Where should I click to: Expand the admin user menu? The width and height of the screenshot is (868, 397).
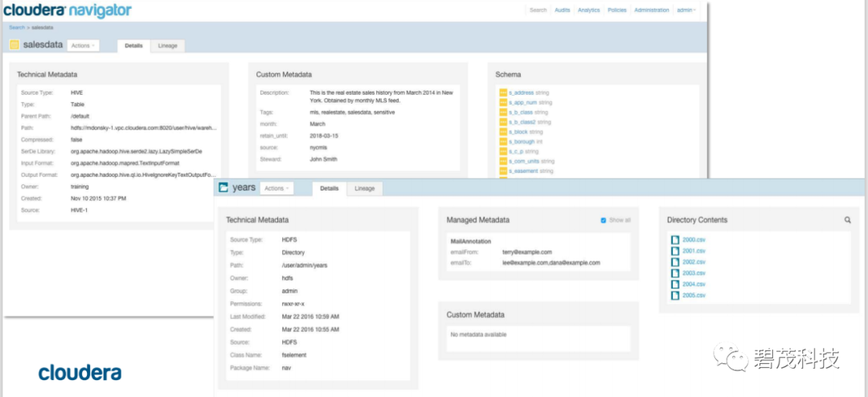[x=686, y=10]
